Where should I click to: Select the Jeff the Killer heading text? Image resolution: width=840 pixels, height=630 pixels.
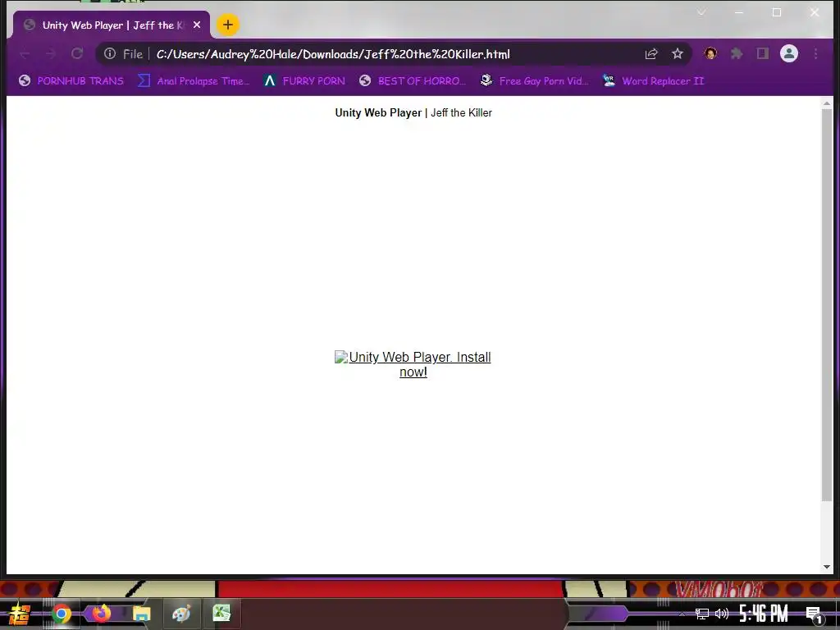coord(461,112)
